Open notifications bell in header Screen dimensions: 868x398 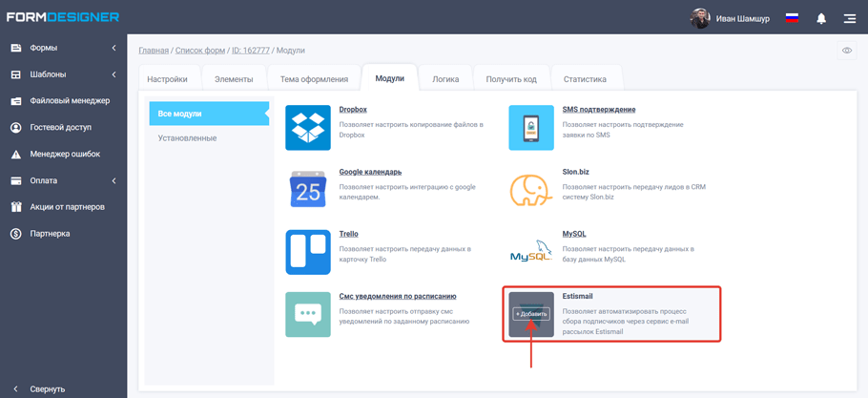tap(821, 18)
